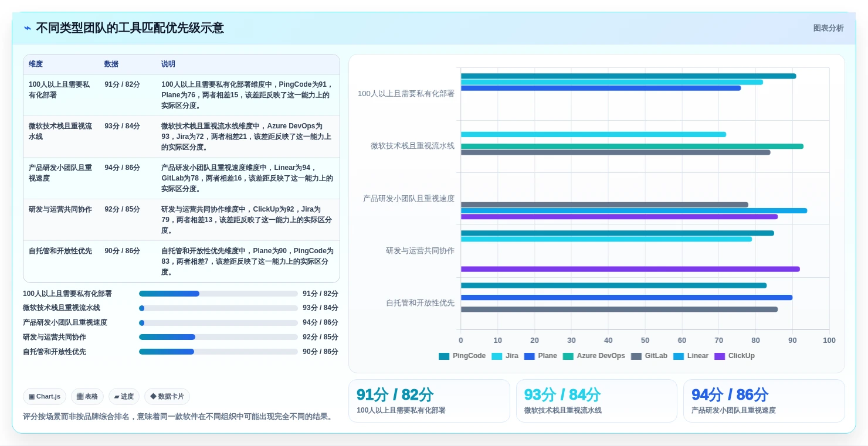Toggle Azure DevOps legend color box
Image resolution: width=868 pixels, height=446 pixels.
(x=568, y=356)
